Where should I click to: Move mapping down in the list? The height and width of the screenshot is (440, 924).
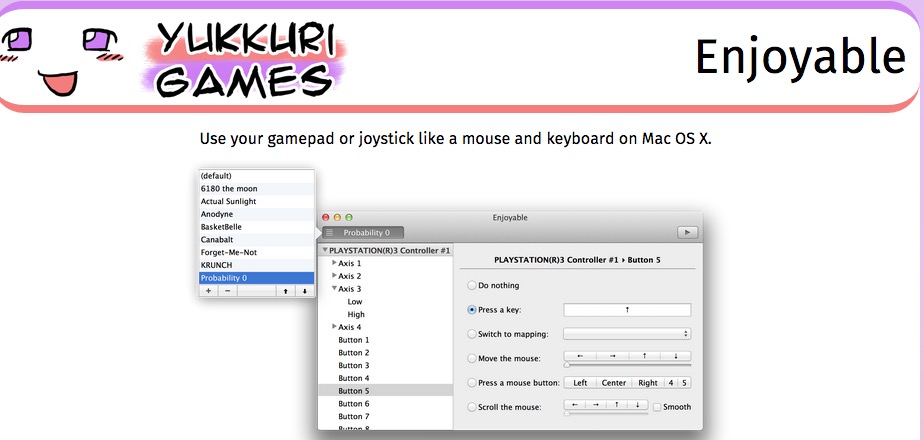coord(305,291)
